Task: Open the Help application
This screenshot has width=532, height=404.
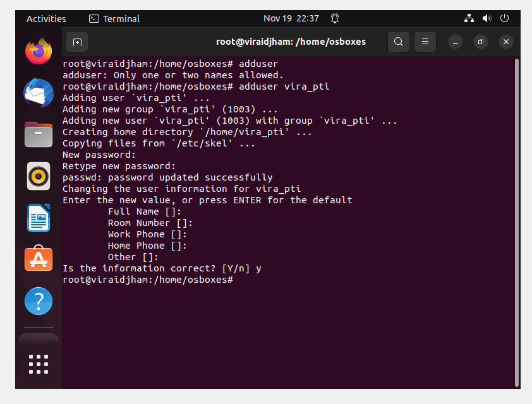Action: pos(39,301)
